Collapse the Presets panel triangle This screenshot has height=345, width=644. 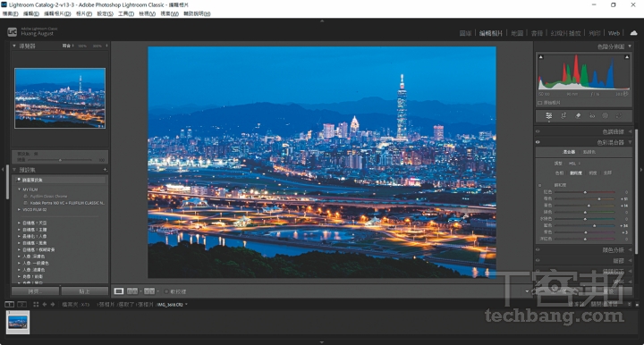pyautogui.click(x=14, y=170)
